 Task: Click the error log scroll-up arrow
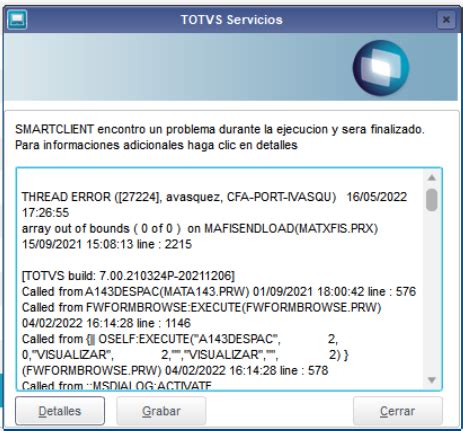tap(432, 178)
